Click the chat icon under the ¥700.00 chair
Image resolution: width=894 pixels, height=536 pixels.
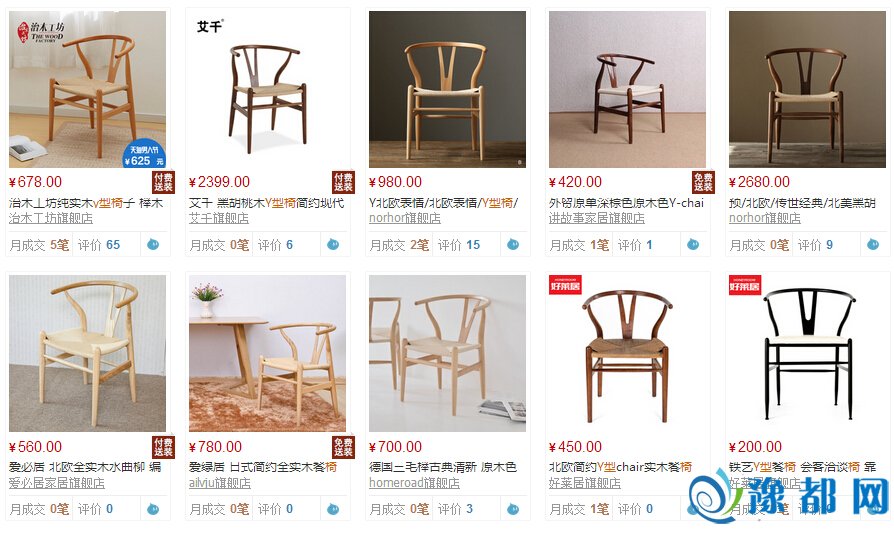point(513,509)
